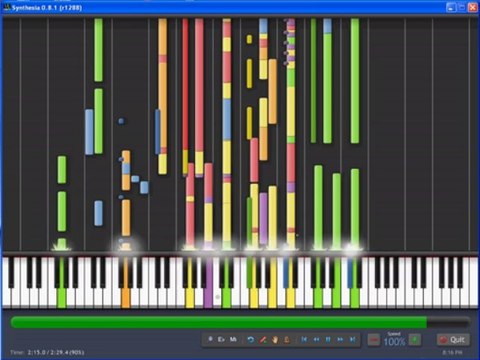
Task: Click the orange bell/metronome icon
Action: 286,340
